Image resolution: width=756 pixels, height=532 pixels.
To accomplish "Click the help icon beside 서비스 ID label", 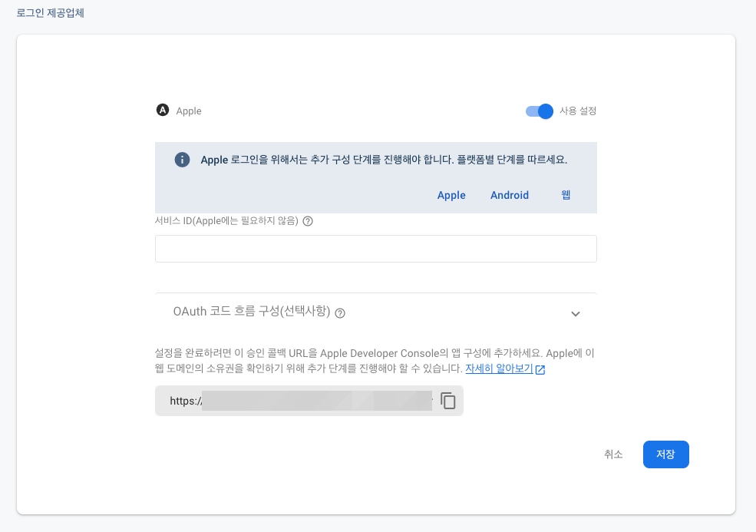I will point(308,221).
